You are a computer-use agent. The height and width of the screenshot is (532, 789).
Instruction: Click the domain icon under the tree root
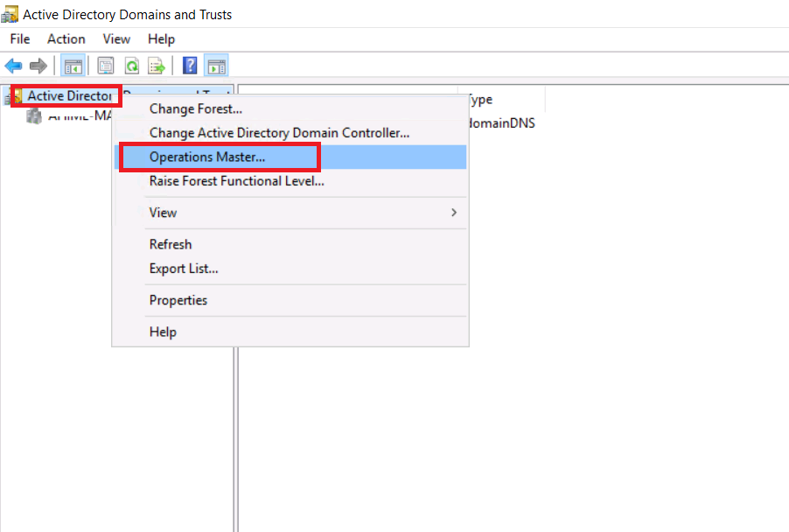coord(34,116)
